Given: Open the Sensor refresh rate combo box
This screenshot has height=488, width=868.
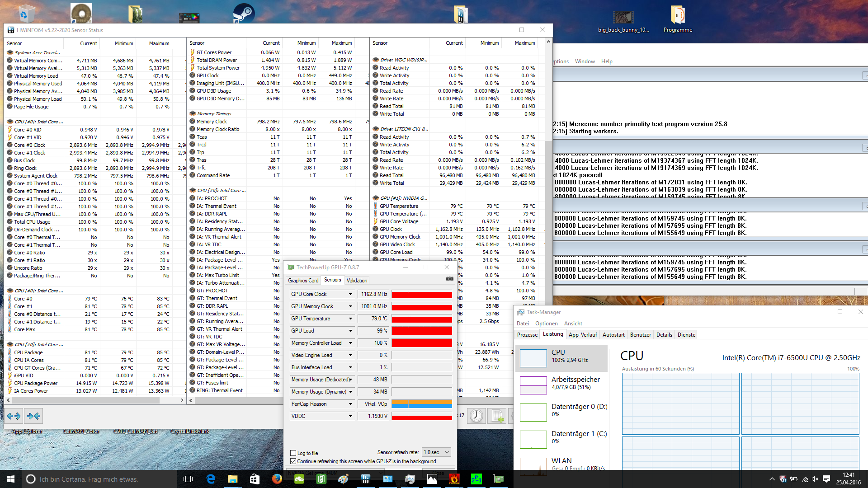Looking at the screenshot, I should (436, 452).
